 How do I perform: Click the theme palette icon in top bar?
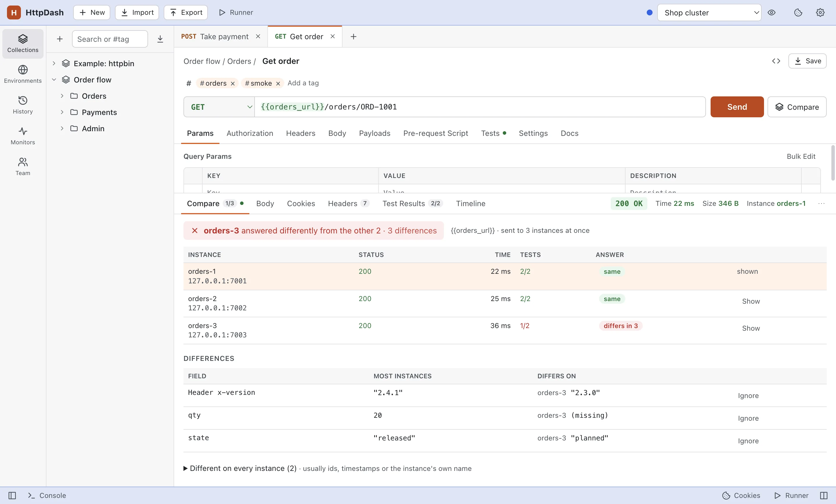click(x=798, y=12)
